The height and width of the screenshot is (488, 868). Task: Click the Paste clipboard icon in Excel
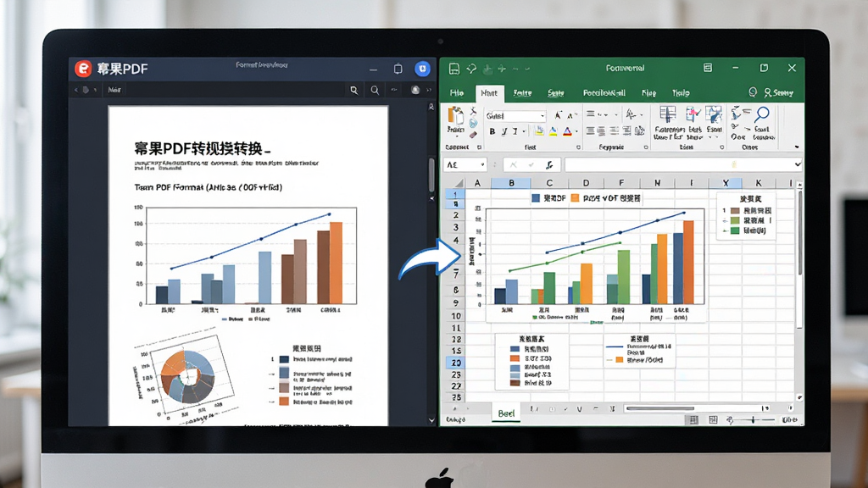coord(455,115)
